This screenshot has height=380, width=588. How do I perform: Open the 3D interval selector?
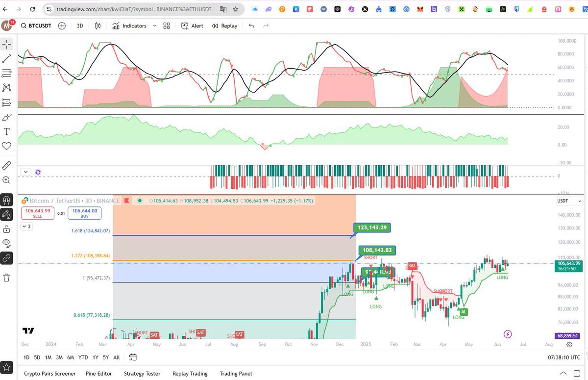click(x=80, y=26)
